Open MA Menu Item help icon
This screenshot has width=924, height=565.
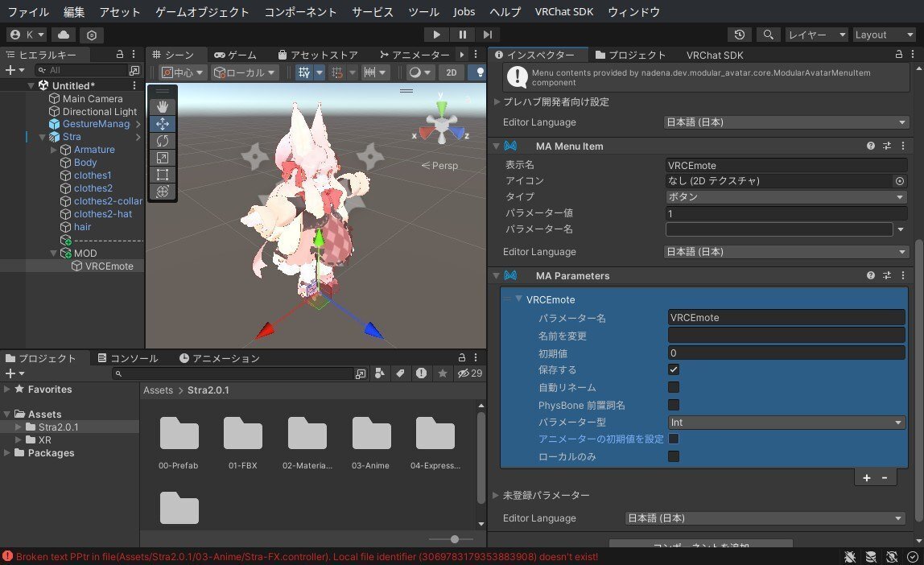tap(870, 146)
